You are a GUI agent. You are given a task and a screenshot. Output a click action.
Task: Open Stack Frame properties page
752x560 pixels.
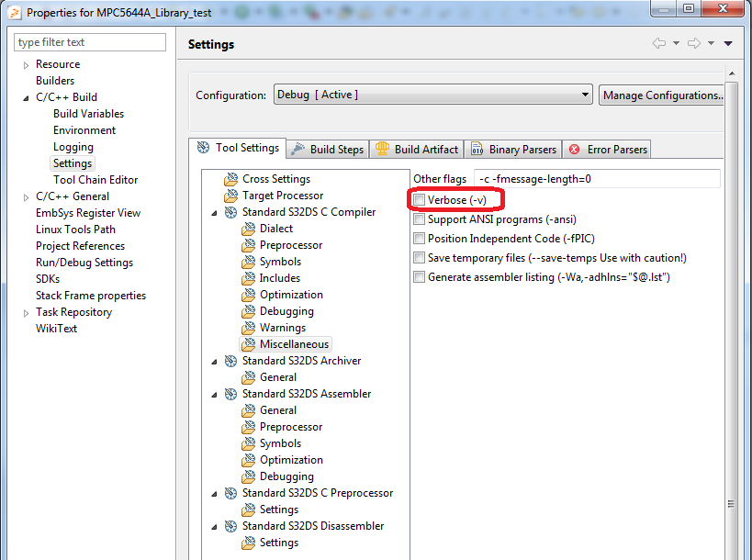coord(91,296)
